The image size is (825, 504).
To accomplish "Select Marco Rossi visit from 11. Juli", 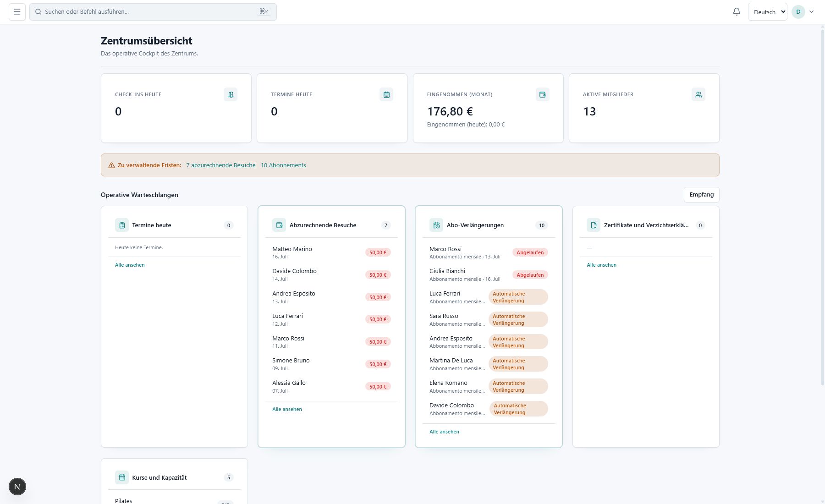I will [331, 342].
